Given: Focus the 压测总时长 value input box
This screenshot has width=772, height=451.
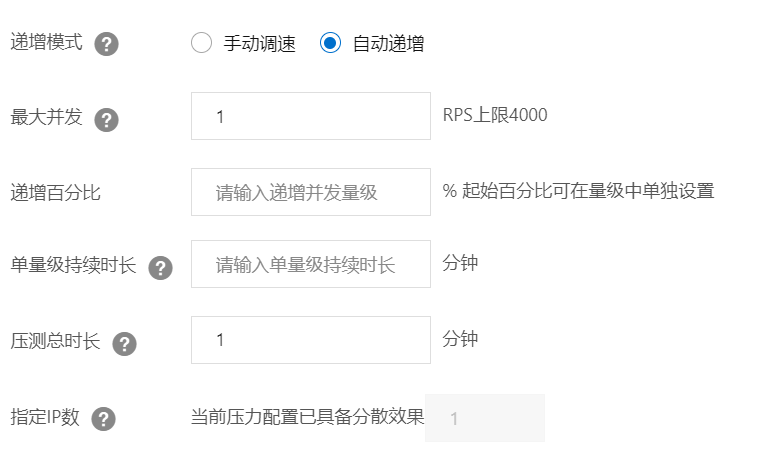Looking at the screenshot, I should tap(310, 340).
